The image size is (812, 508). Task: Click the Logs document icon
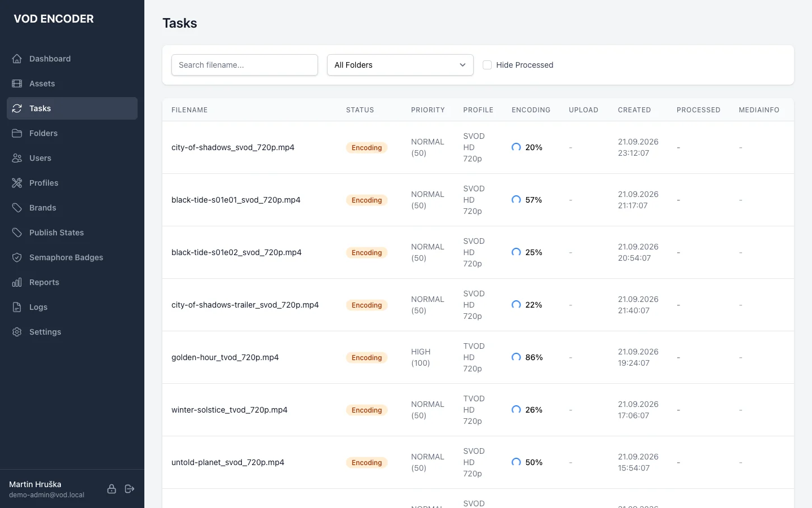tap(17, 307)
